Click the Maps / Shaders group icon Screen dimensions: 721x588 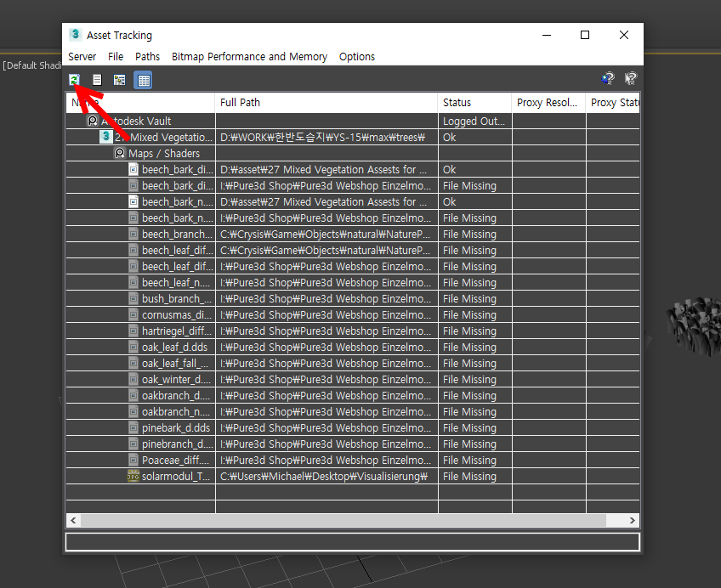click(120, 153)
